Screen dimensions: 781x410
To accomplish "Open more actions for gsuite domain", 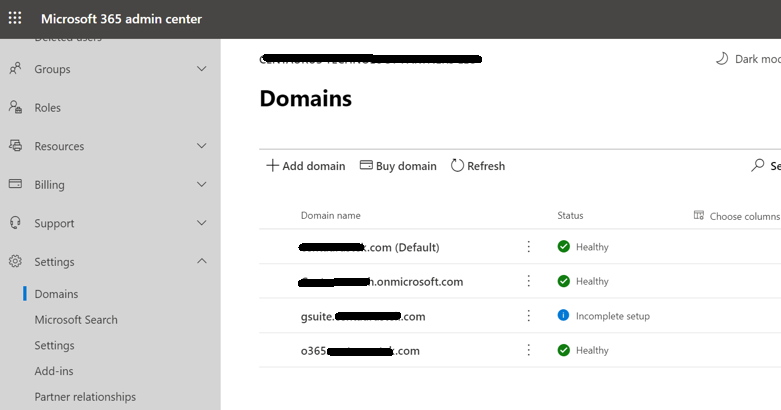I will [x=529, y=316].
